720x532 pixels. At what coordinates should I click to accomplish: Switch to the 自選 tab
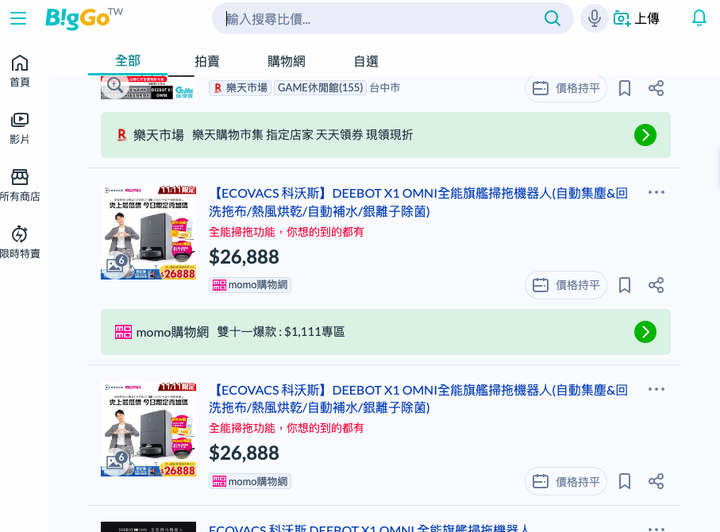coord(366,61)
